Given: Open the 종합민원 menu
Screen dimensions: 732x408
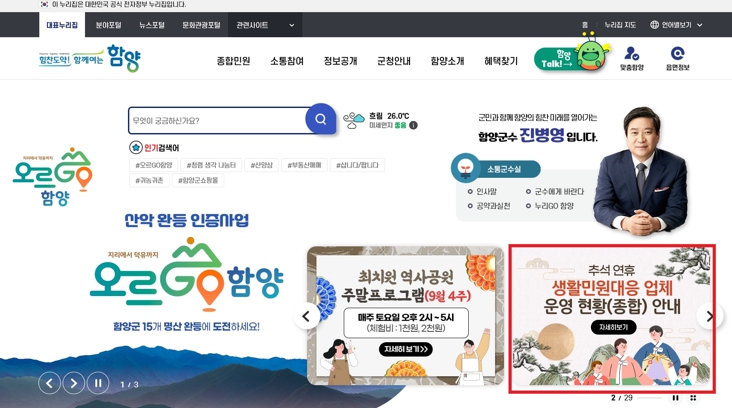Looking at the screenshot, I should click(x=233, y=61).
